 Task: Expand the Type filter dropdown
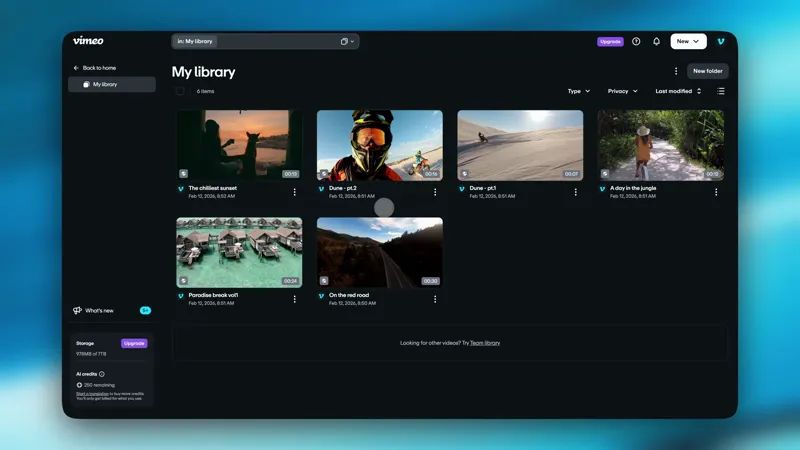(578, 91)
